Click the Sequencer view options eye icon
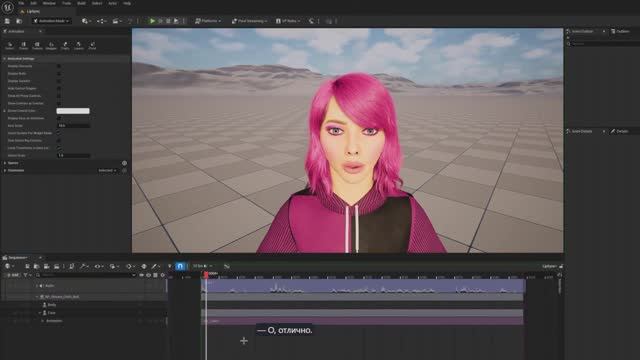This screenshot has width=640, height=360. [x=98, y=266]
